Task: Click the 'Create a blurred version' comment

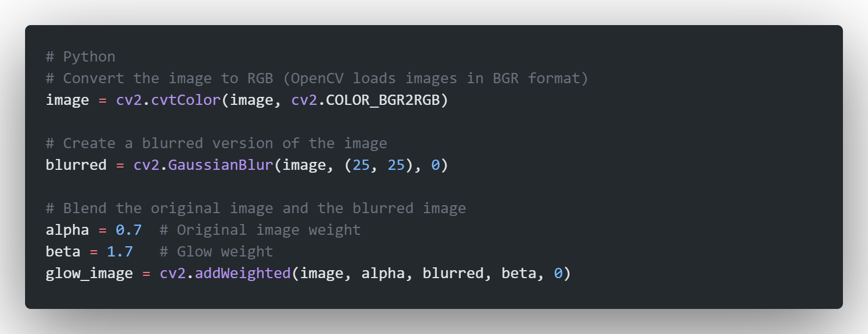Action: click(x=216, y=144)
